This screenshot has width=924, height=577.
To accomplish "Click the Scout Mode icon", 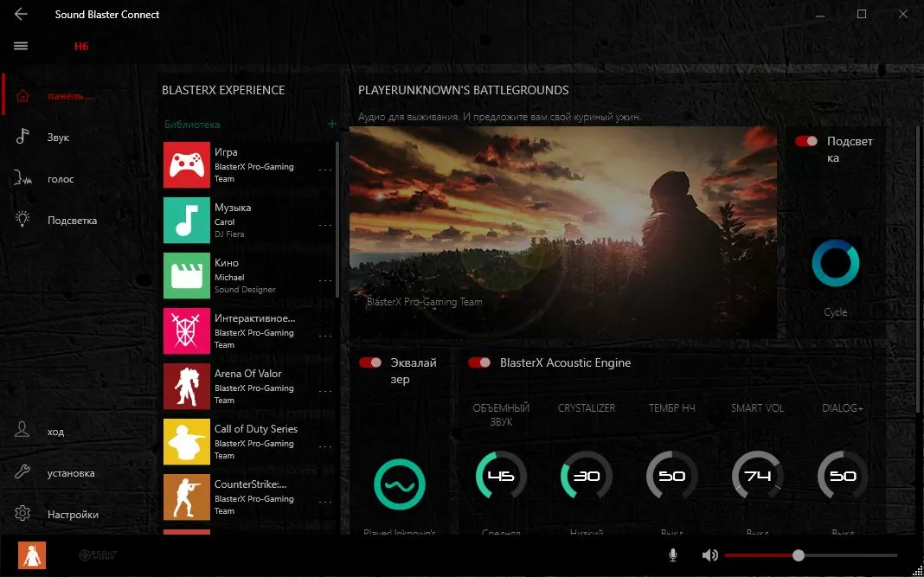I will pyautogui.click(x=97, y=555).
